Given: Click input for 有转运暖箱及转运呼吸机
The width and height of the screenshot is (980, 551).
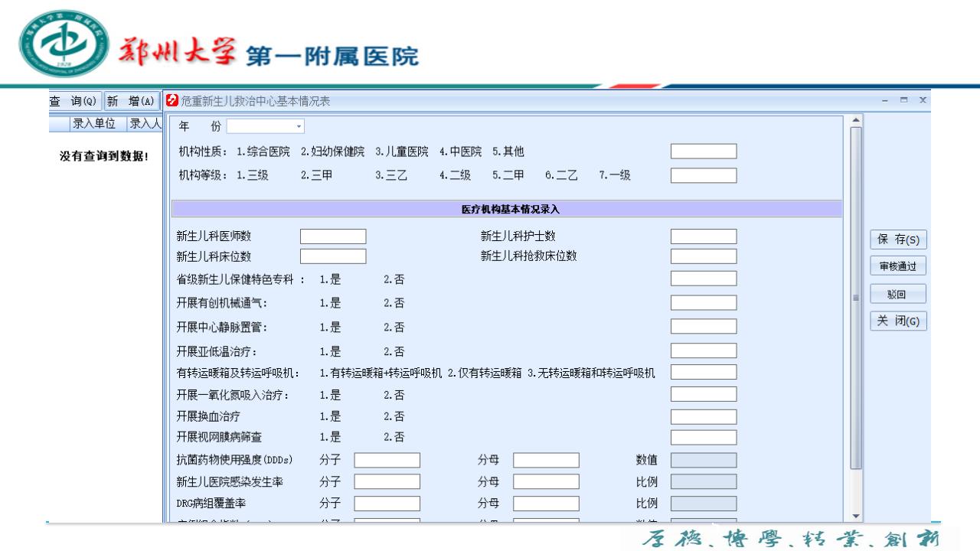Looking at the screenshot, I should (x=704, y=372).
